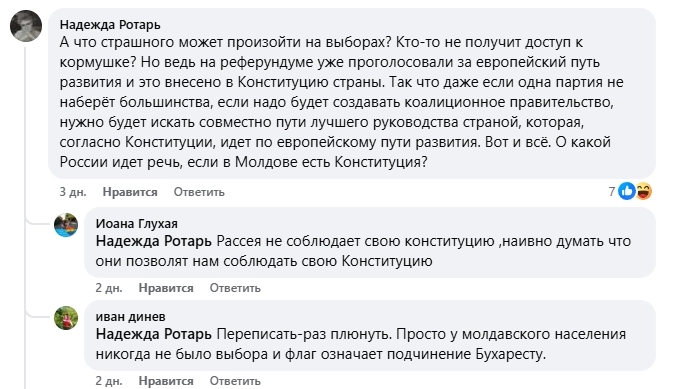Click the laughing Haha reaction emoji
Viewport: 673px width, 389px height.
pyautogui.click(x=643, y=191)
